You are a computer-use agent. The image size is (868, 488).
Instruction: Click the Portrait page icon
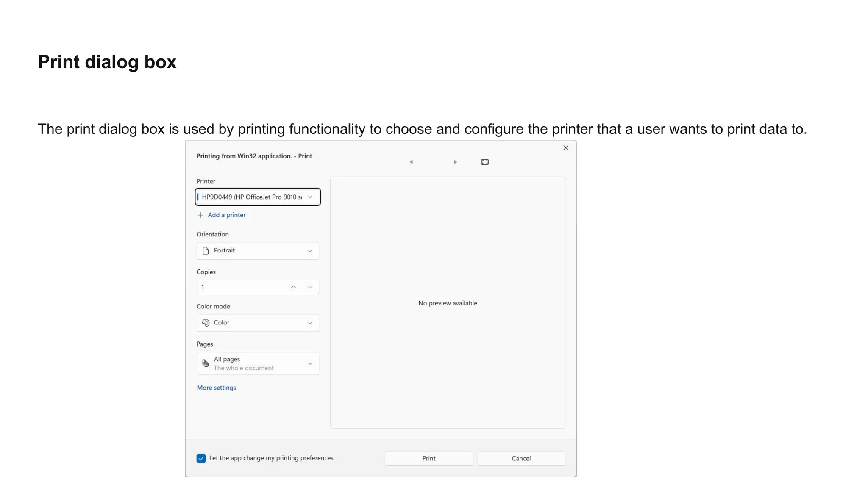[206, 251]
